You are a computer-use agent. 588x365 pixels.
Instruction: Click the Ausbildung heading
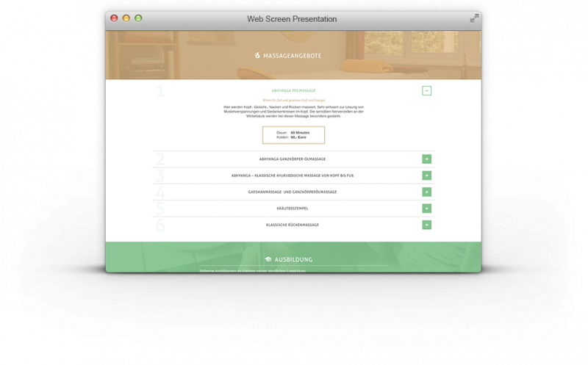[x=293, y=259]
